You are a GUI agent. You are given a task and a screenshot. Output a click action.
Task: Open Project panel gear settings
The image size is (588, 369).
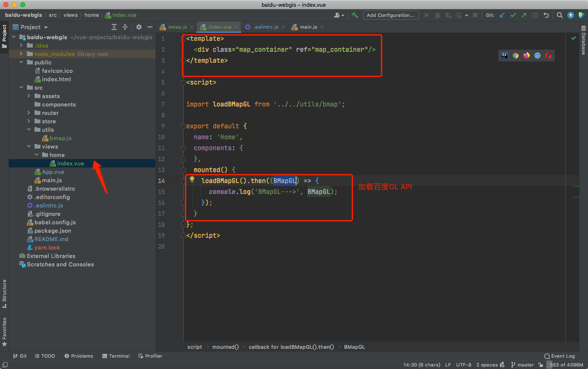[x=139, y=27]
